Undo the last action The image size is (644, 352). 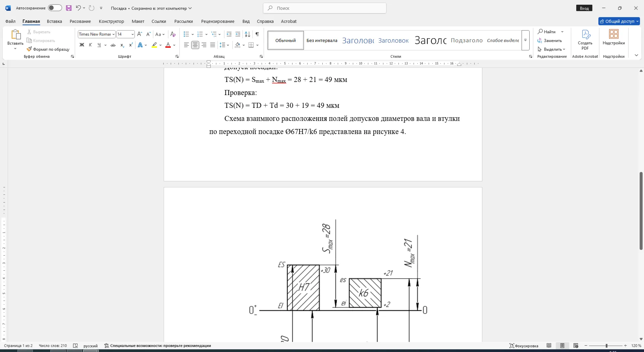pyautogui.click(x=78, y=8)
